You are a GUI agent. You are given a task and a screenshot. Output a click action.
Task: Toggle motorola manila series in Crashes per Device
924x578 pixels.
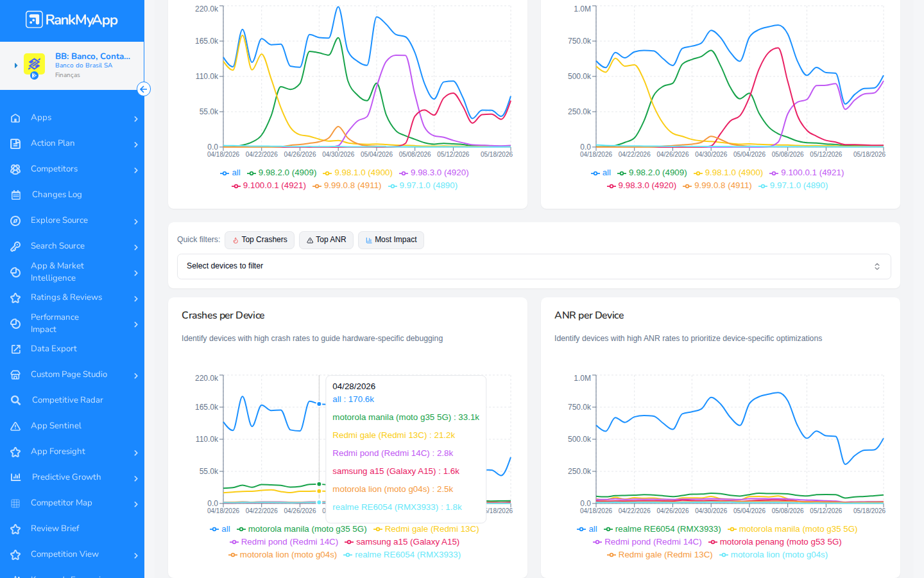(302, 529)
